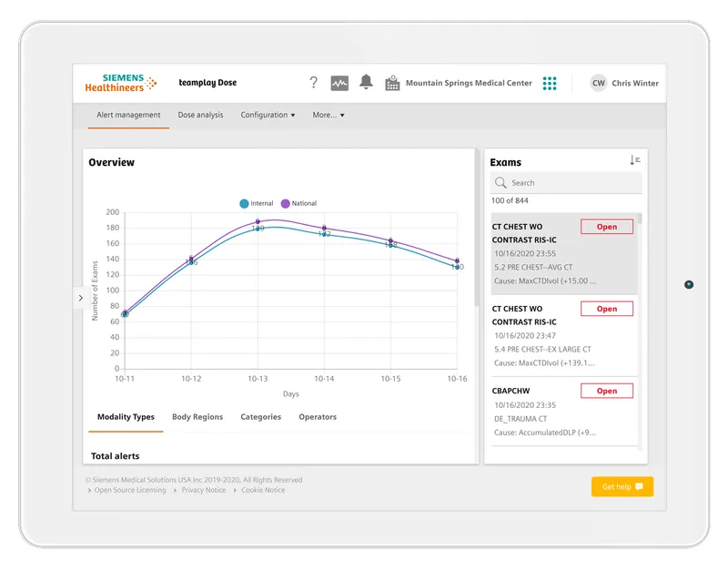This screenshot has height=571, width=728.
Task: Toggle the National series legend
Action: click(298, 203)
